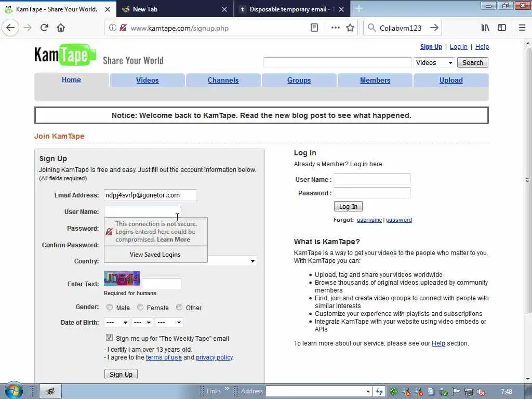Bookmark this page with the star
Screen dimensions: 532x399
pyautogui.click(x=350, y=28)
